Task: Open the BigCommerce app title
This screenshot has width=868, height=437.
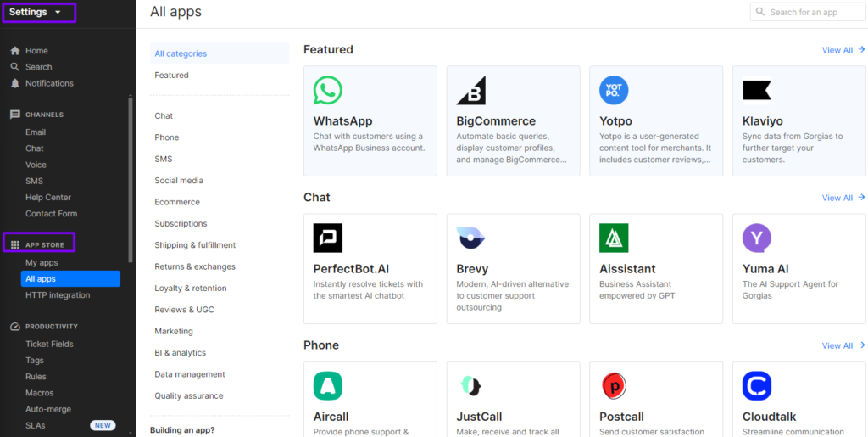Action: (496, 121)
